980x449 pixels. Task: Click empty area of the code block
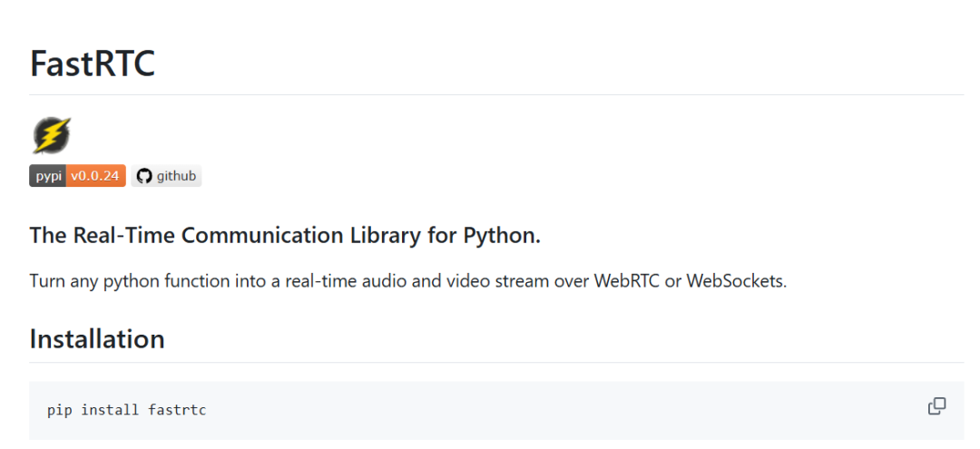tap(544, 410)
